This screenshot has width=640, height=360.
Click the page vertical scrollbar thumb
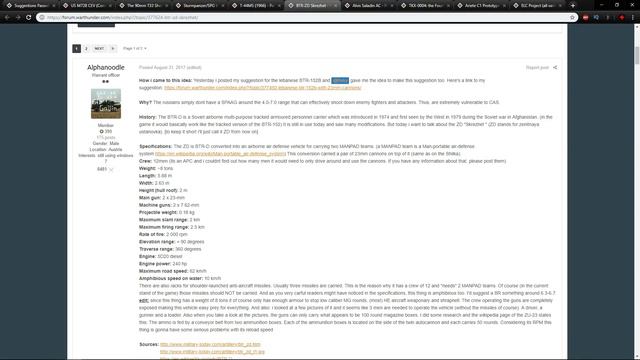[x=637, y=55]
